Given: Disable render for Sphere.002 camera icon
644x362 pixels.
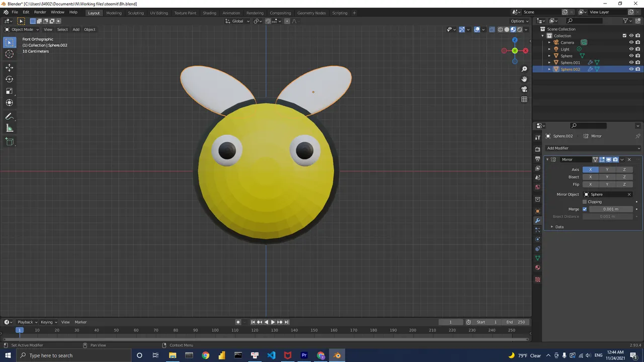Looking at the screenshot, I should (x=638, y=69).
